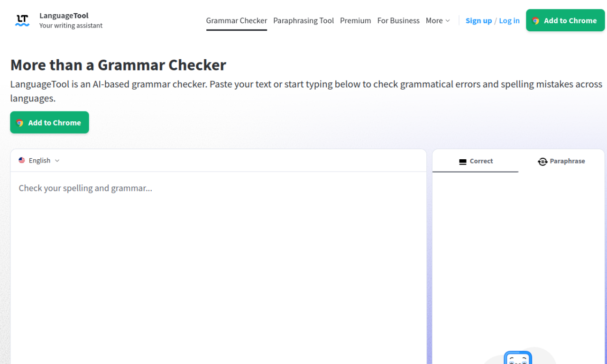The width and height of the screenshot is (607, 364).
Task: Open the More navigation menu
Action: click(437, 20)
